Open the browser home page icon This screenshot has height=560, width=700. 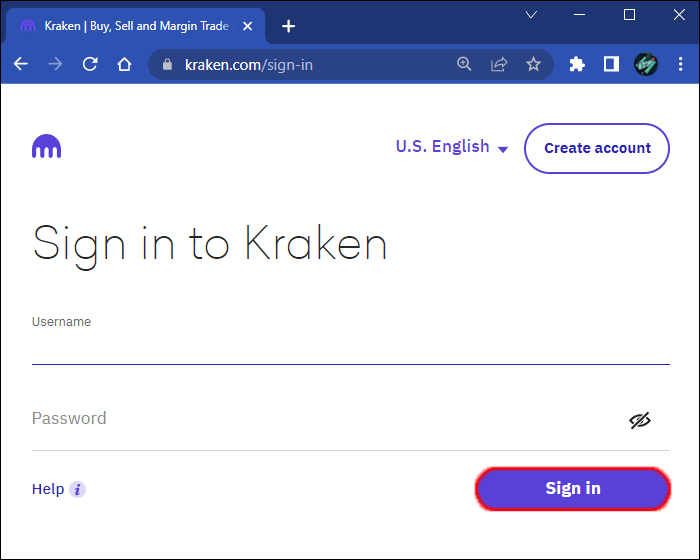[x=125, y=64]
